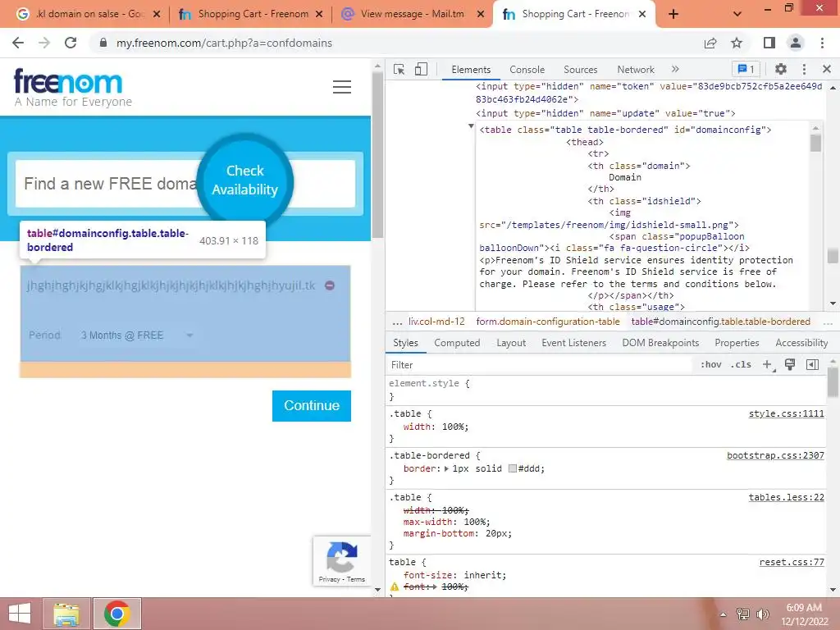Toggle the :hov element state button
Screen dimensions: 840x630
point(711,365)
